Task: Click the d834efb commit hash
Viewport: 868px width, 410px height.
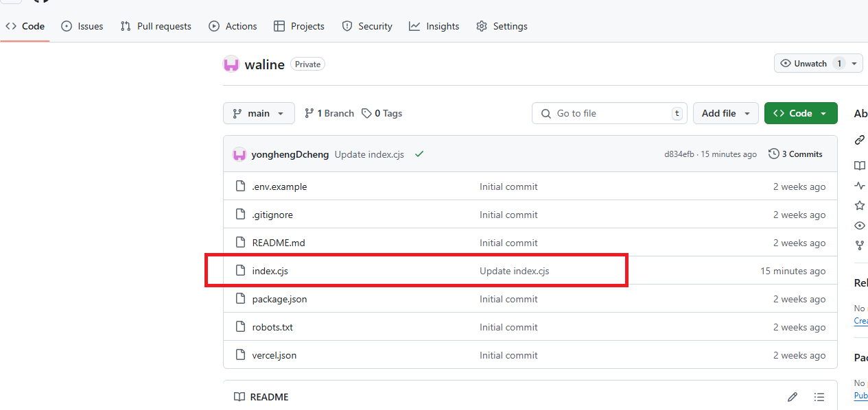Action: click(x=678, y=154)
